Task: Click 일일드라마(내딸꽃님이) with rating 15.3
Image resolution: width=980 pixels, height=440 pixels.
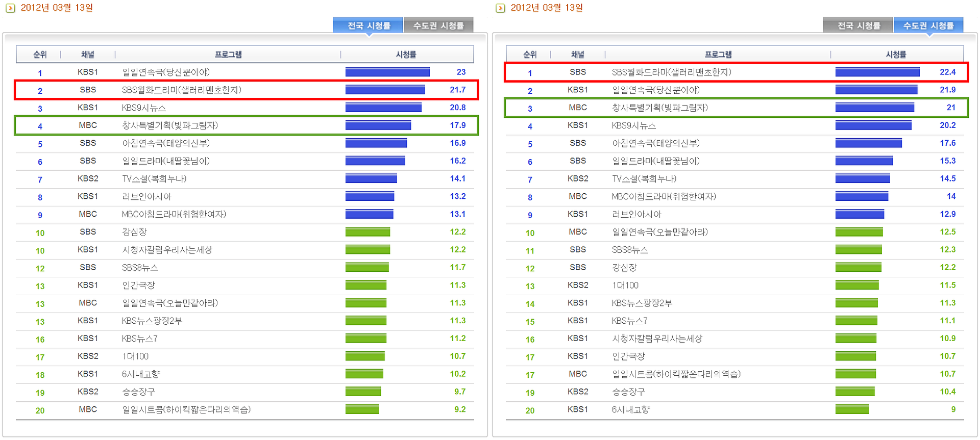Action: point(656,161)
